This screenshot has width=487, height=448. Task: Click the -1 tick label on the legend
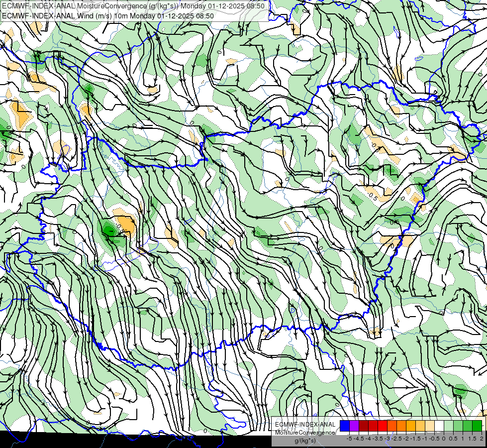(425, 439)
